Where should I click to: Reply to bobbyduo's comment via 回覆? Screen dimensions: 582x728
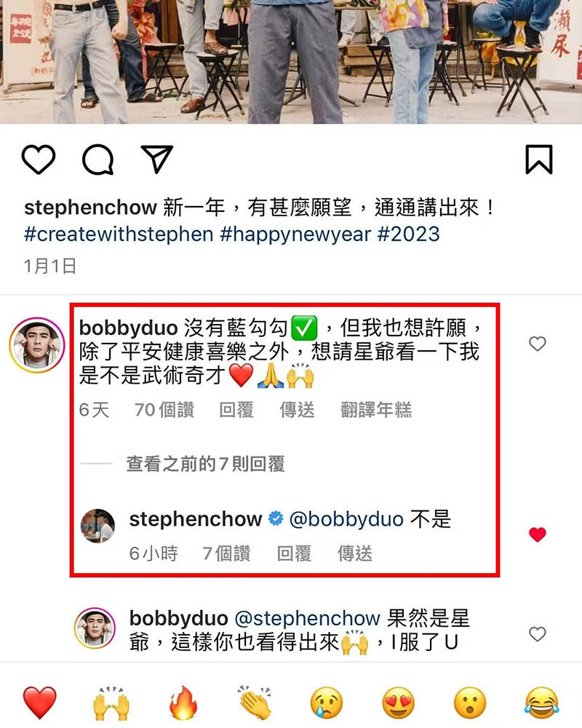point(236,409)
